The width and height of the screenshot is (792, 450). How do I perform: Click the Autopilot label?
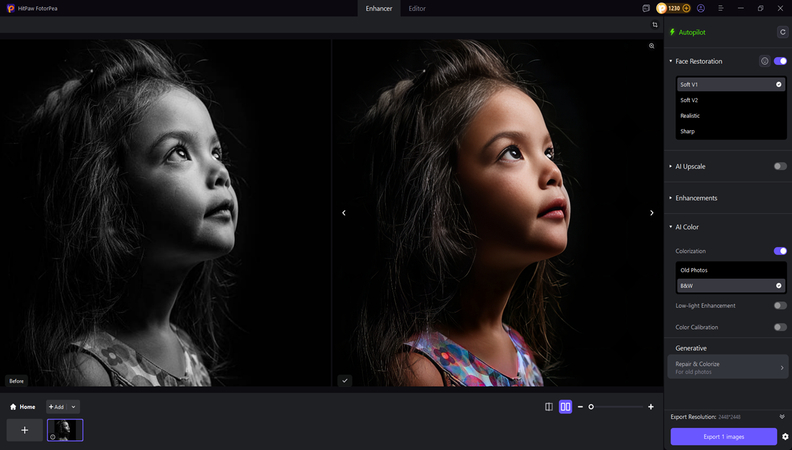692,32
